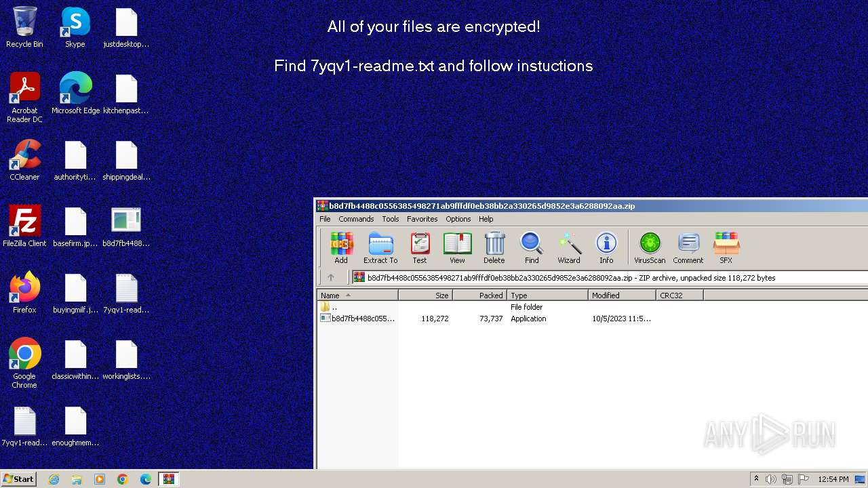
Task: Open the Start menu
Action: [x=19, y=479]
